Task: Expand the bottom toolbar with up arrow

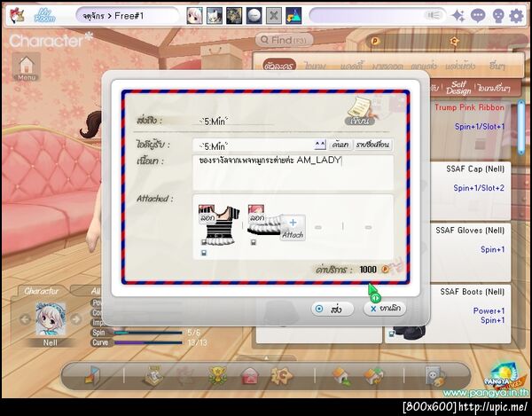Action: [x=266, y=358]
